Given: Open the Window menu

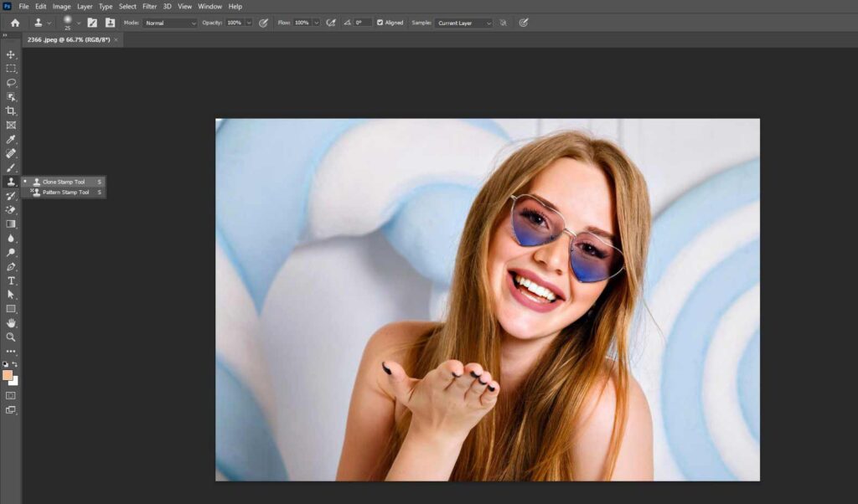Looking at the screenshot, I should tap(209, 7).
